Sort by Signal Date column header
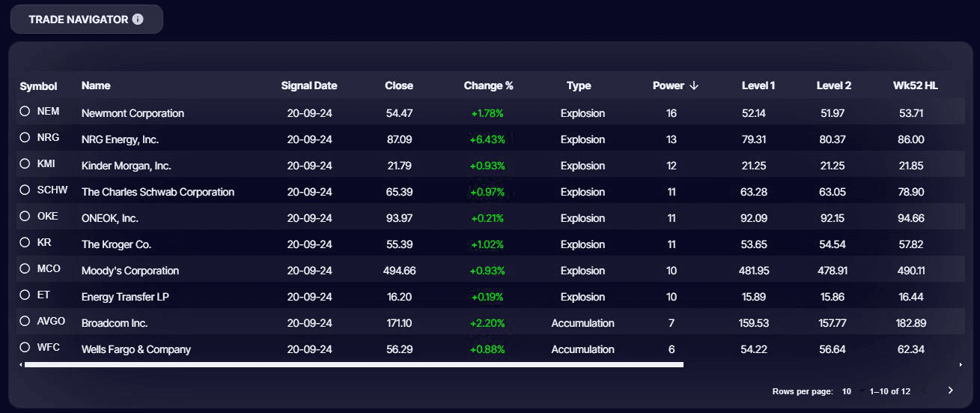This screenshot has height=413, width=980. click(x=309, y=85)
